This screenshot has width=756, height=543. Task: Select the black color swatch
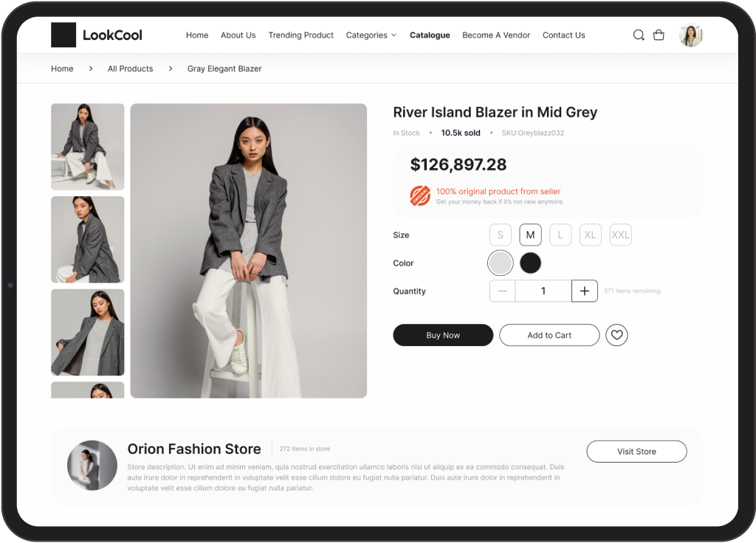click(530, 263)
